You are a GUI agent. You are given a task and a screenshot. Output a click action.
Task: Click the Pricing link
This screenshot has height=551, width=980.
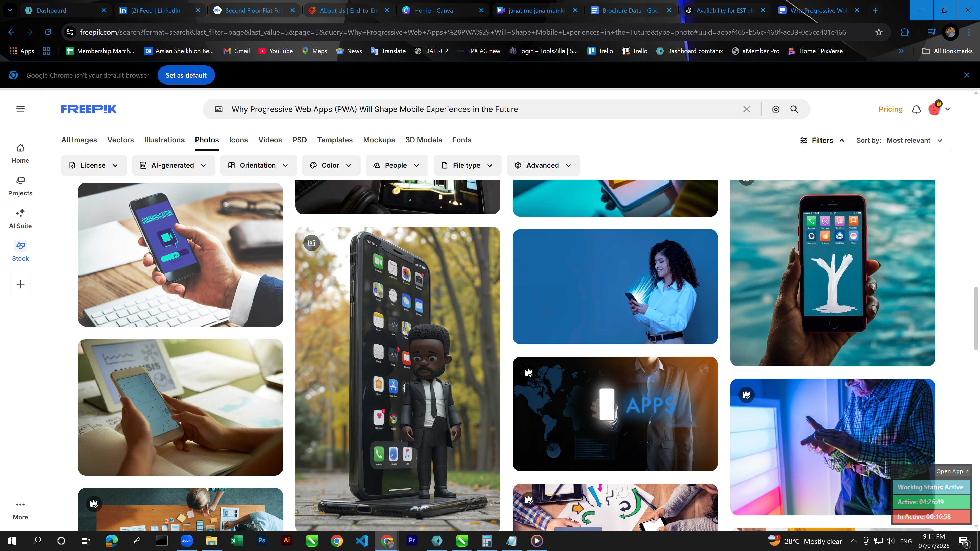[x=890, y=109]
